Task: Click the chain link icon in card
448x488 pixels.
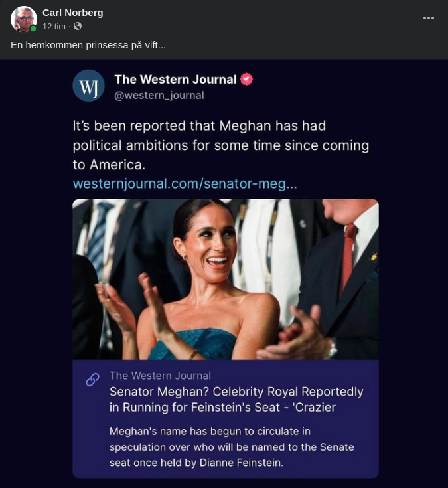Action: [x=92, y=379]
